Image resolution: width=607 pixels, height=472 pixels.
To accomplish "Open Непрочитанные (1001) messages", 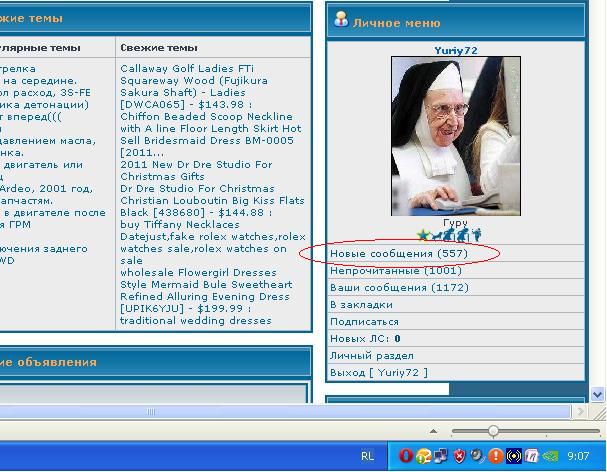I will pos(395,271).
